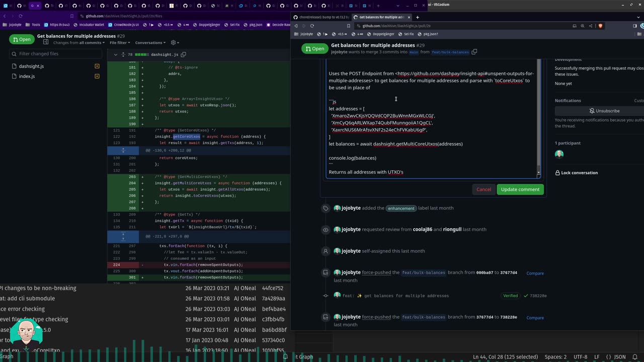The width and height of the screenshot is (644, 362).
Task: Click Spaces: 2 in VSCodium status bar
Action: click(555, 357)
